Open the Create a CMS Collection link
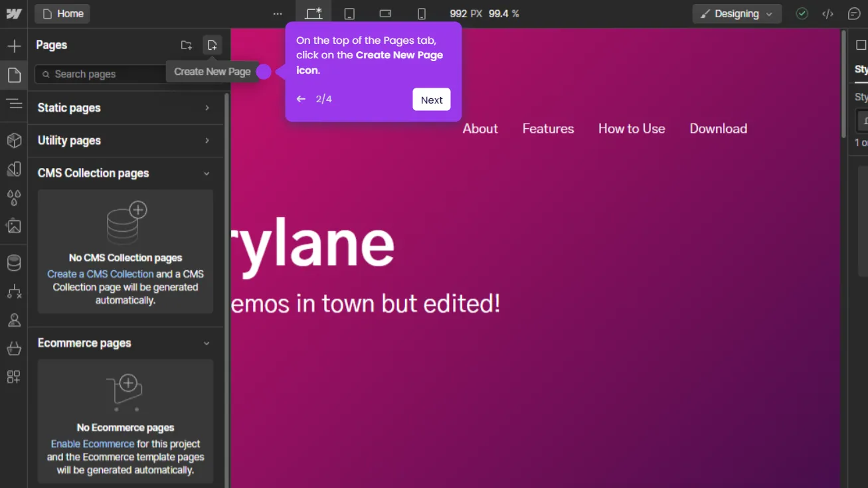 point(100,274)
